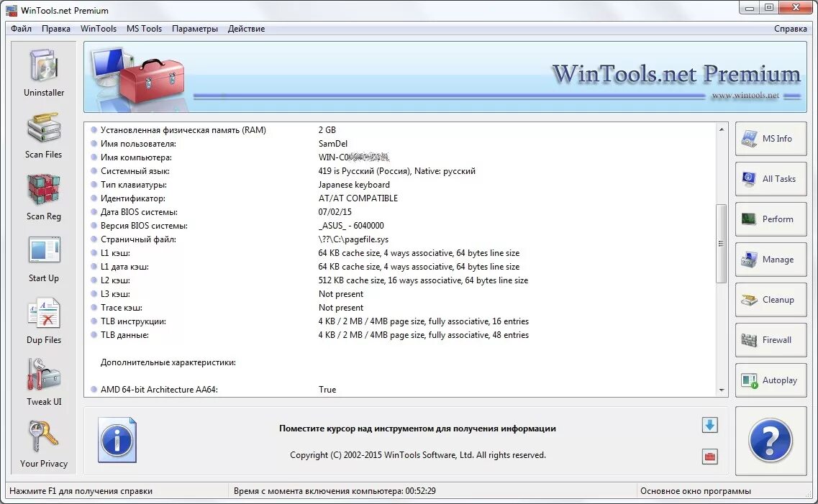Open the Справка menu
The width and height of the screenshot is (818, 504).
(x=791, y=29)
